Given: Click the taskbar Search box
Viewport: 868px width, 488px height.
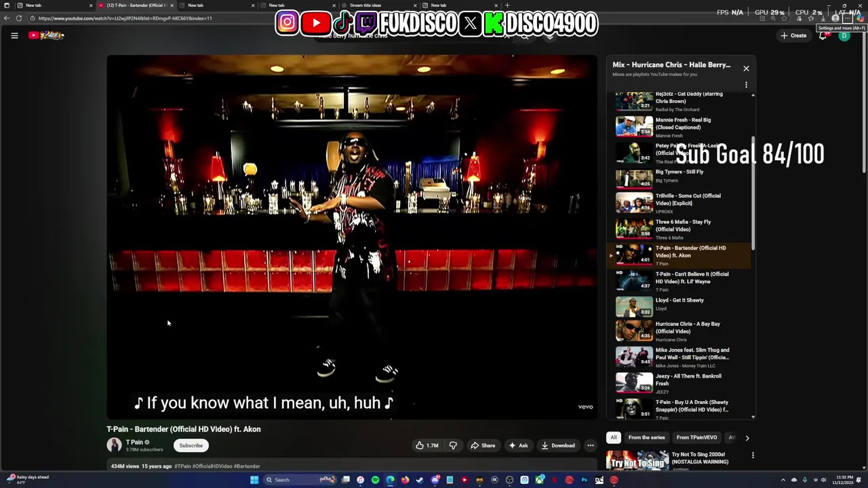Looking at the screenshot, I should point(298,480).
